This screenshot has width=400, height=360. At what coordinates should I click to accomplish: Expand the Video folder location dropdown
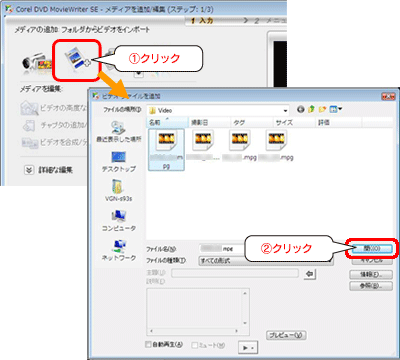click(285, 111)
